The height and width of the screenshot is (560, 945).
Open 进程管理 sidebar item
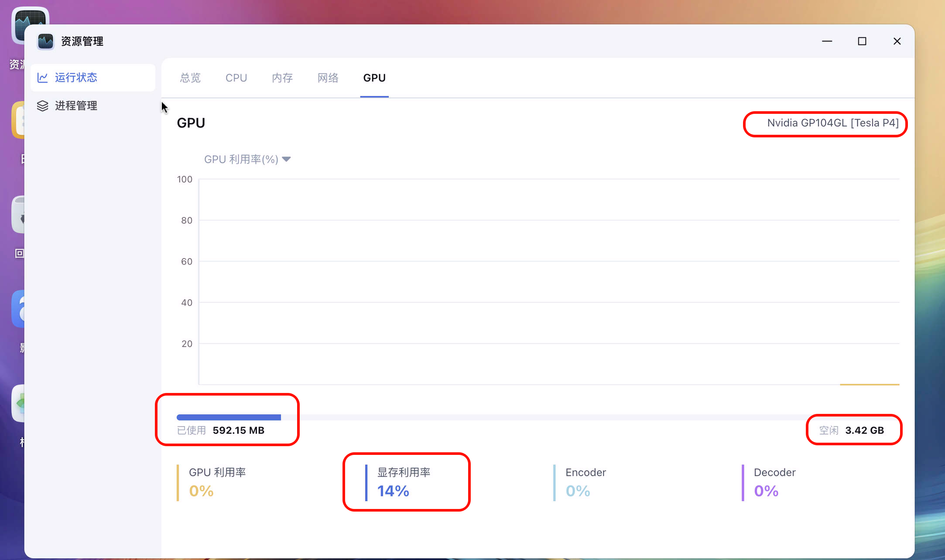coord(93,106)
